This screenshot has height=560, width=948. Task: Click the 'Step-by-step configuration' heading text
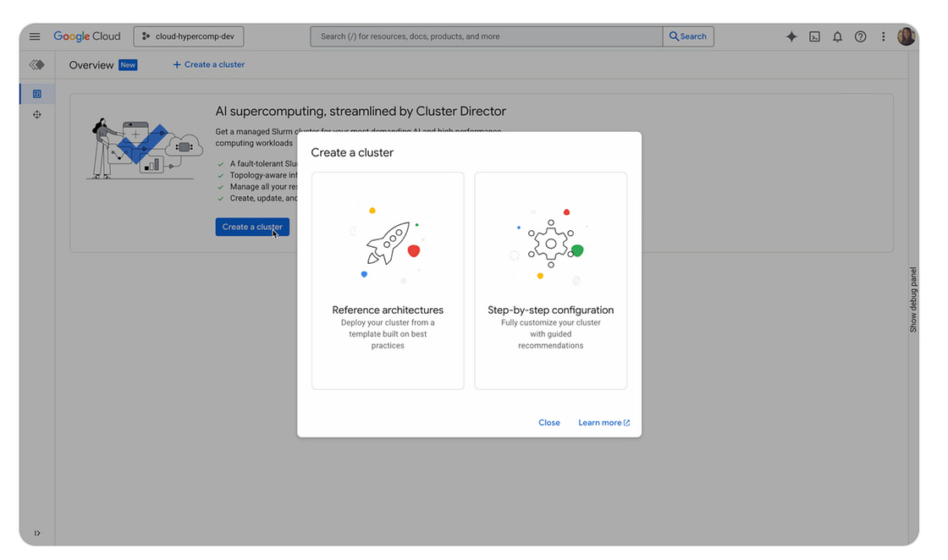click(551, 310)
